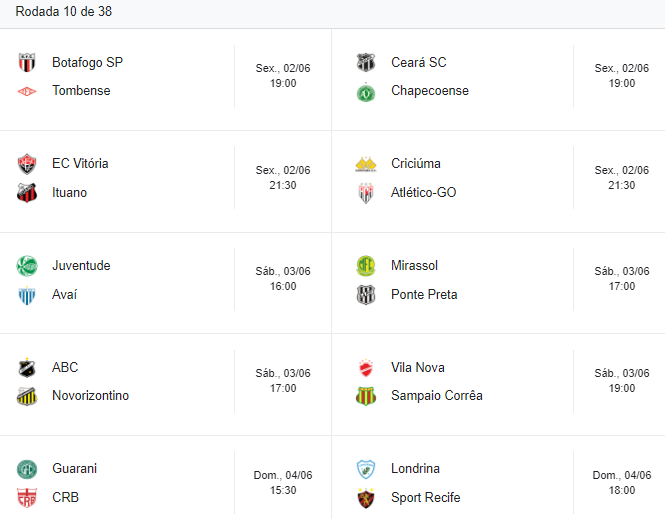
Task: Click the Sport Recife team crest
Action: [366, 498]
